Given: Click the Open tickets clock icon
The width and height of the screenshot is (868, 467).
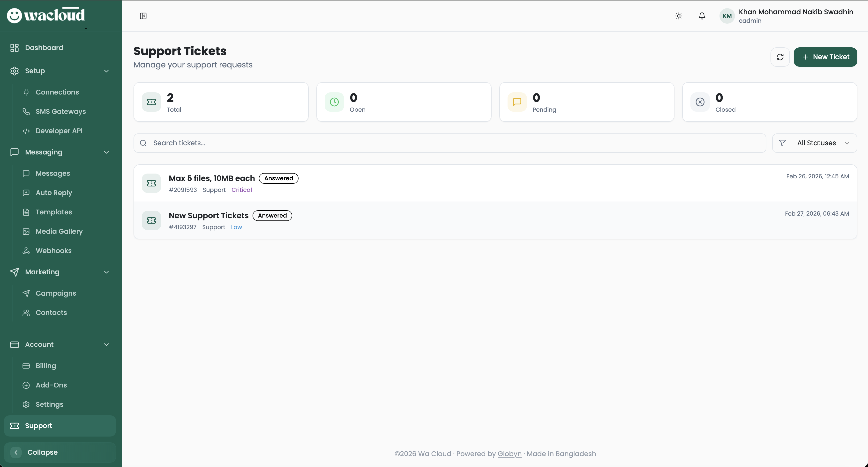Looking at the screenshot, I should click(x=334, y=102).
